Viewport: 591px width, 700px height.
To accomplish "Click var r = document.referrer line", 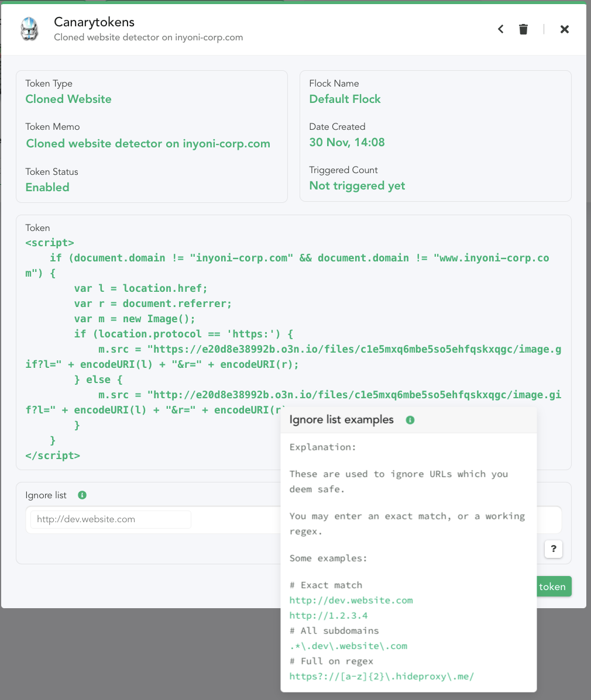I will coord(153,304).
